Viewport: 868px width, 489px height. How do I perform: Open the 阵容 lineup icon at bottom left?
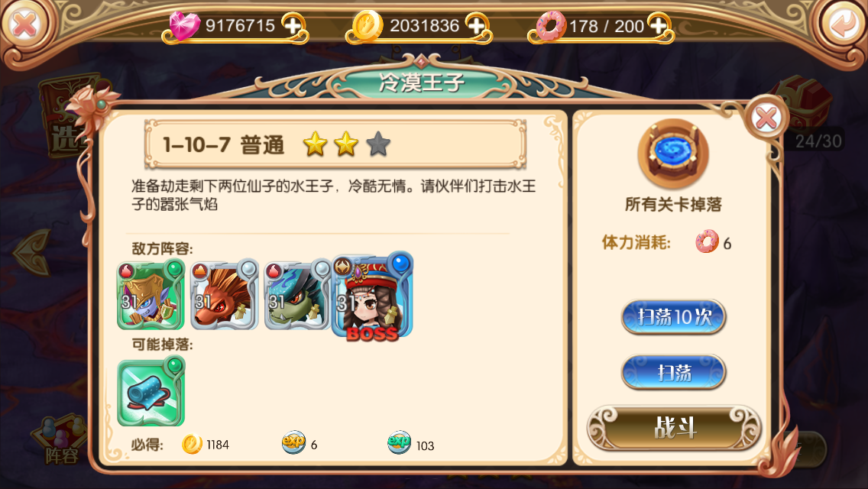click(61, 441)
